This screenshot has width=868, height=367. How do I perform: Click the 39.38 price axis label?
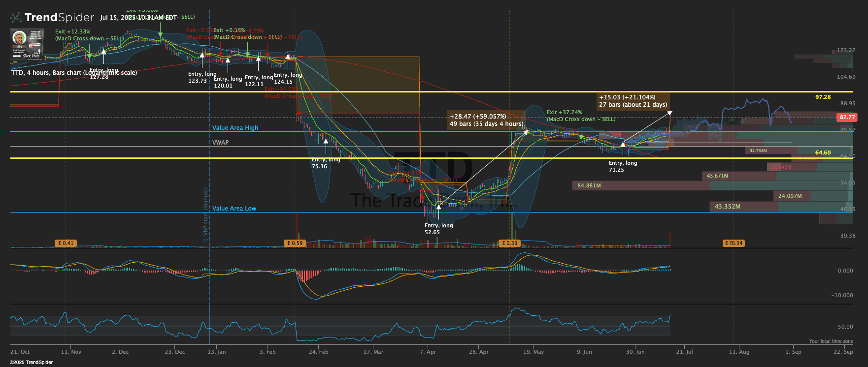[847, 236]
